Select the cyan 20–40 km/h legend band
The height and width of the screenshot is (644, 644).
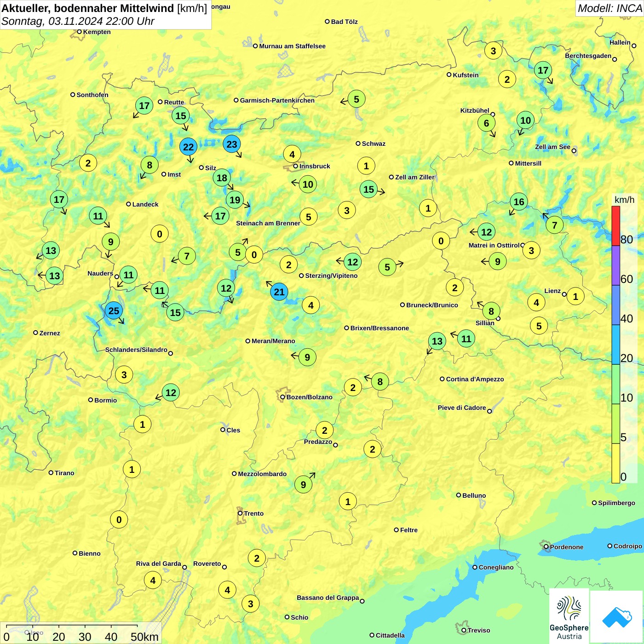616,345
